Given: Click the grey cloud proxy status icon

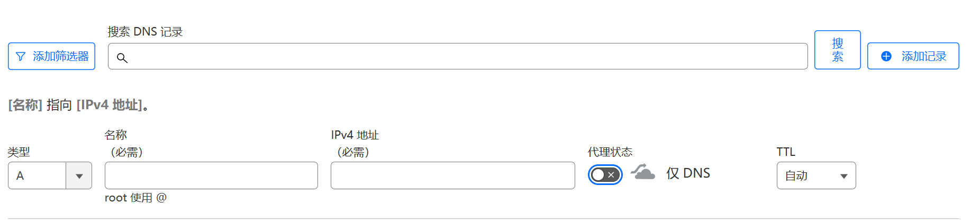Looking at the screenshot, I should click(643, 172).
